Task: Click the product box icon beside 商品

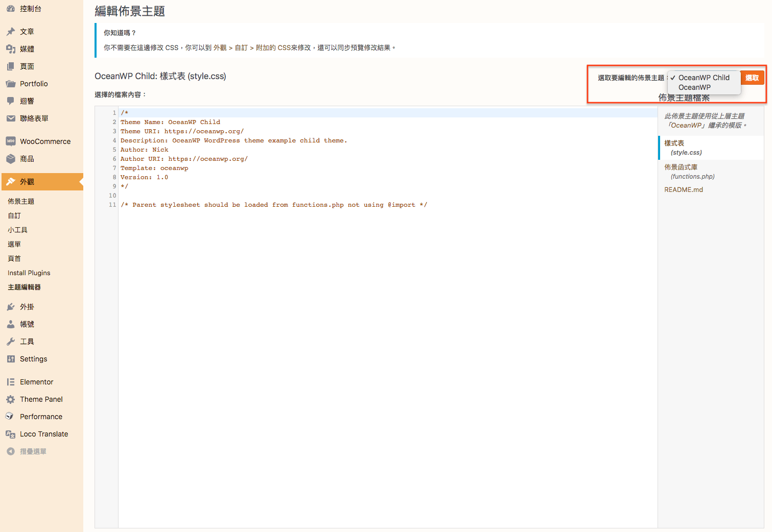Action: [x=11, y=159]
